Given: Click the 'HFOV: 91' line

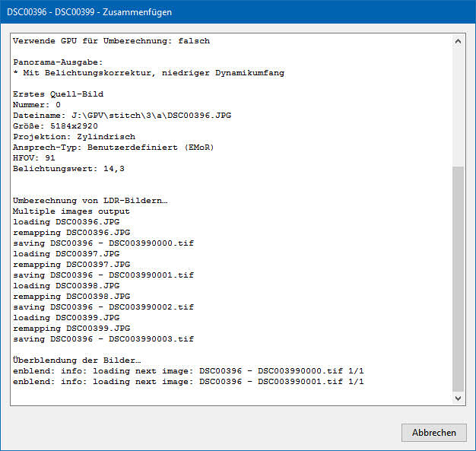Looking at the screenshot, I should pos(33,158).
